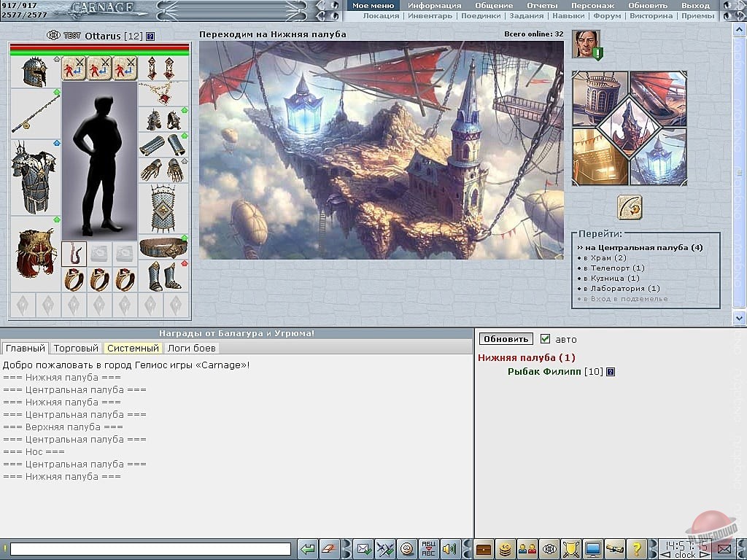Click the fishing action icon
This screenshot has width=747, height=560.
tap(629, 207)
